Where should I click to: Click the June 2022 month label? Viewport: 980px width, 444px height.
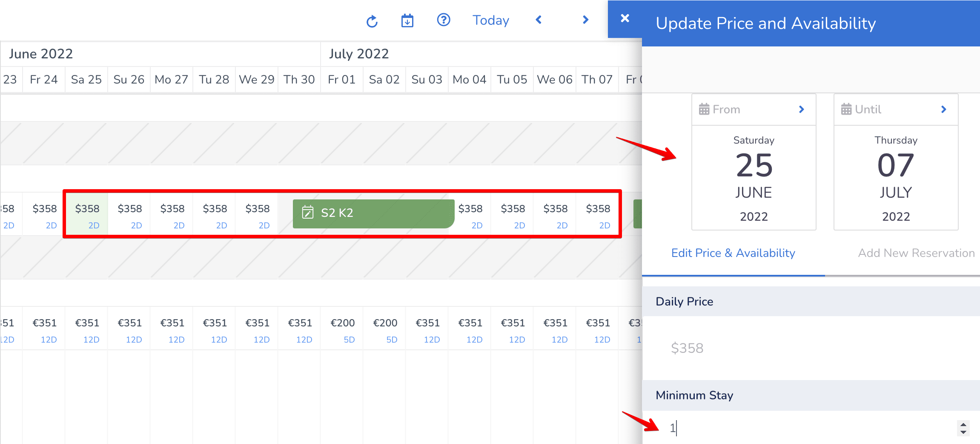(41, 54)
